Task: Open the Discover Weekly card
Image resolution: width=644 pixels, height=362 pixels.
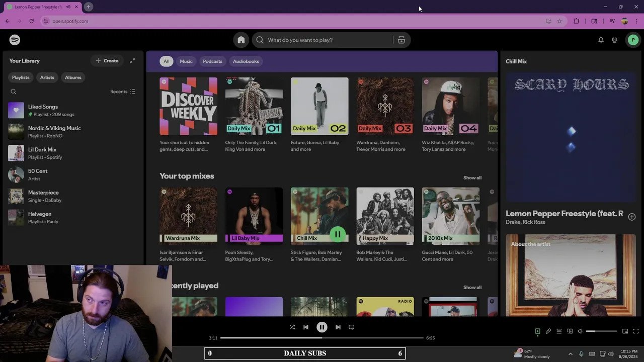Action: (188, 115)
